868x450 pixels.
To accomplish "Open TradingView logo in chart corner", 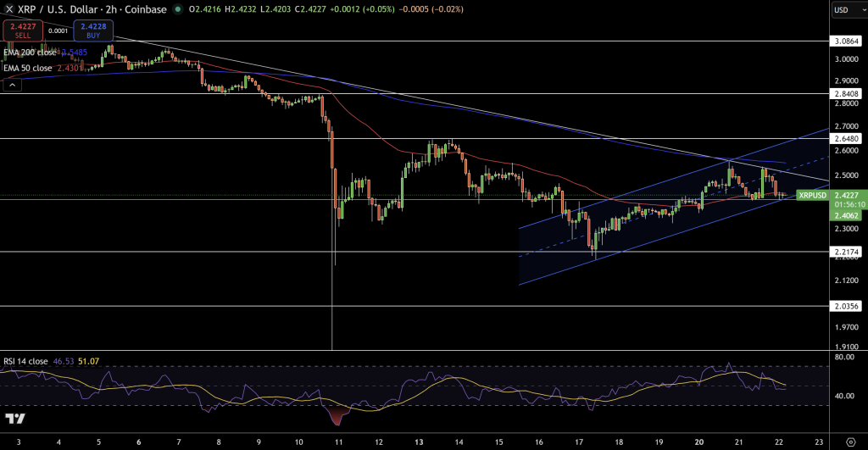I will [14, 418].
